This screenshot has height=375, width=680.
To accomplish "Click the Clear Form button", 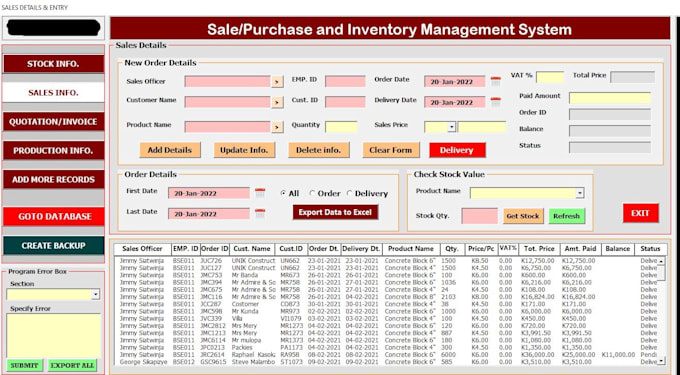I will pos(391,150).
